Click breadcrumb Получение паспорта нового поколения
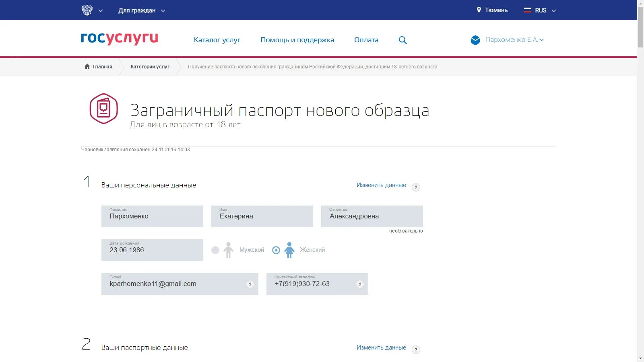 312,67
